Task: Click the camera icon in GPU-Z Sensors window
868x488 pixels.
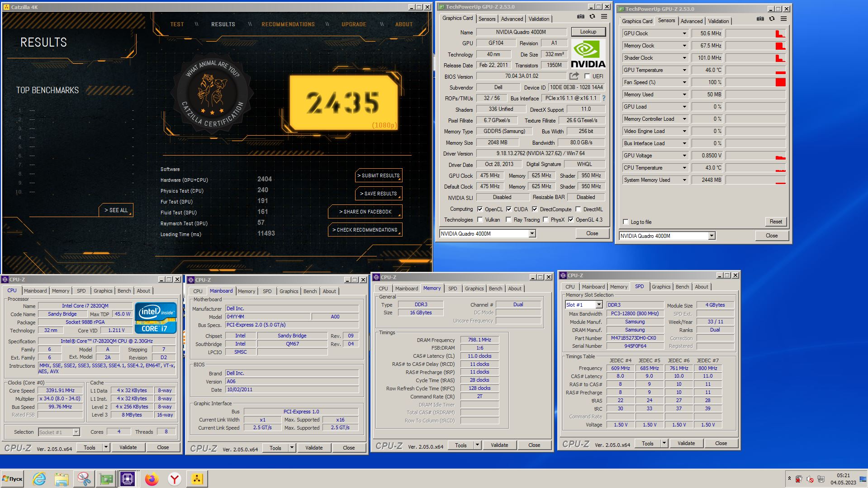Action: [x=760, y=19]
